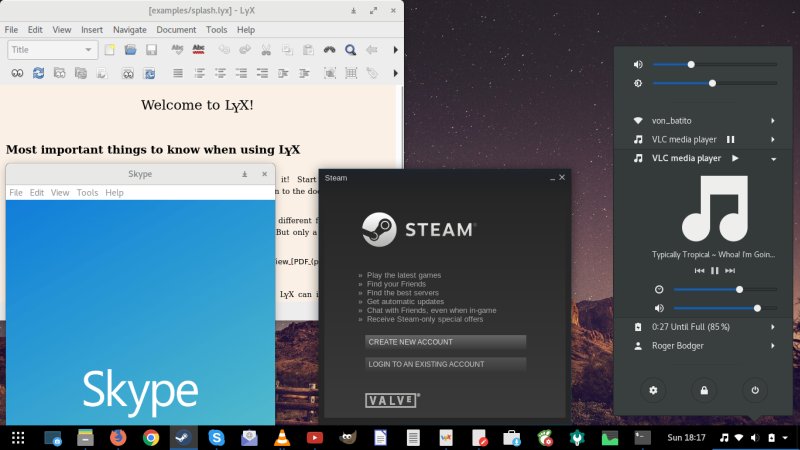Save the LyX document with floppy icon
This screenshot has width=800, height=450.
pyautogui.click(x=151, y=49)
